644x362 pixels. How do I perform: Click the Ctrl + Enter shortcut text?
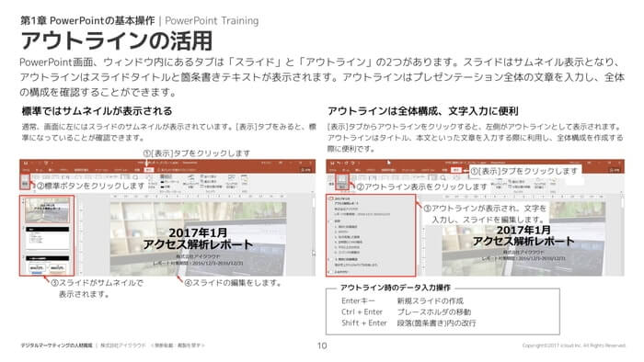pyautogui.click(x=362, y=312)
